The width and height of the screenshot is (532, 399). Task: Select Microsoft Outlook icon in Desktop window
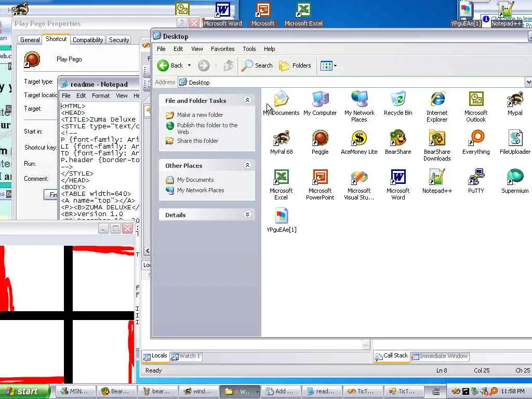(x=476, y=107)
